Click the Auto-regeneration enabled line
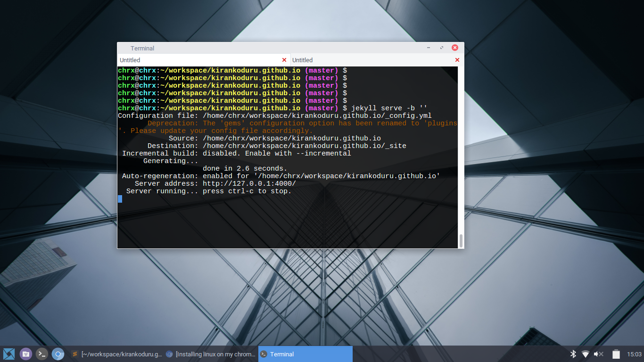644x362 pixels. (281, 176)
